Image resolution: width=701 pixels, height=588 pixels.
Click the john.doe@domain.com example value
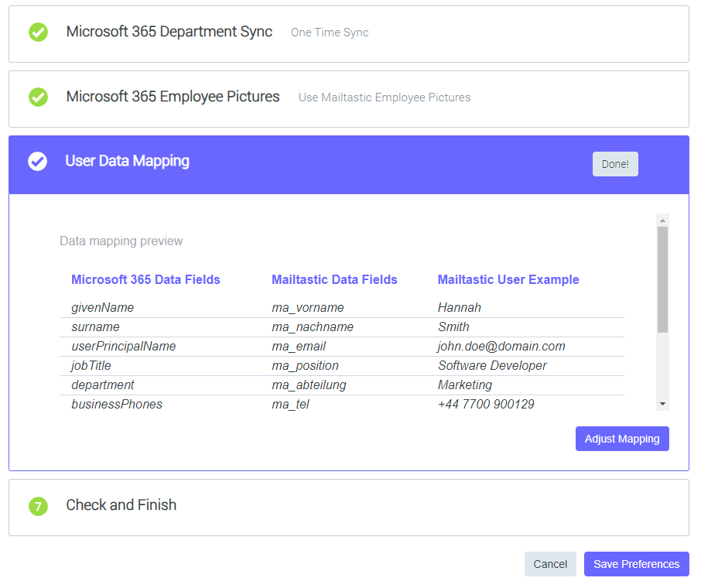click(x=501, y=346)
